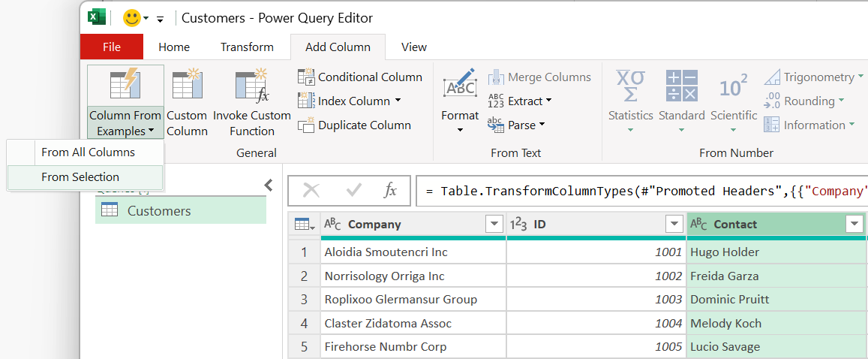Add a Conditional Column

360,77
